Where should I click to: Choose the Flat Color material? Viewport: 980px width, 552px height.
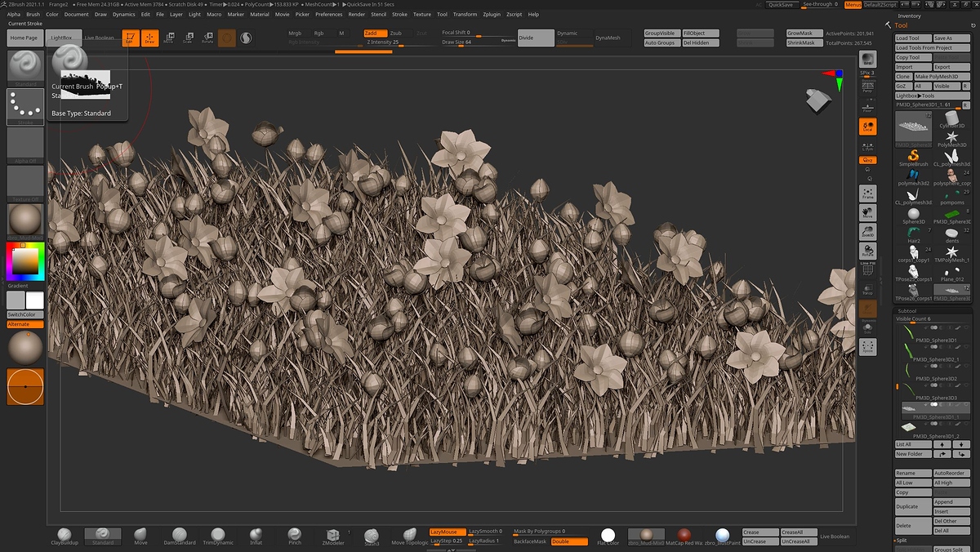(x=608, y=536)
